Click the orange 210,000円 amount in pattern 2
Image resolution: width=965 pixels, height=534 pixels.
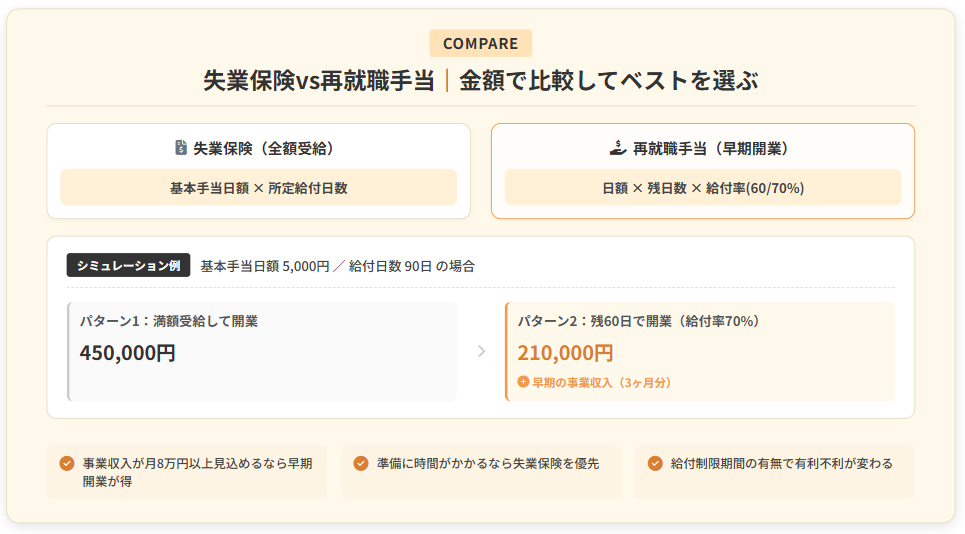tap(565, 353)
